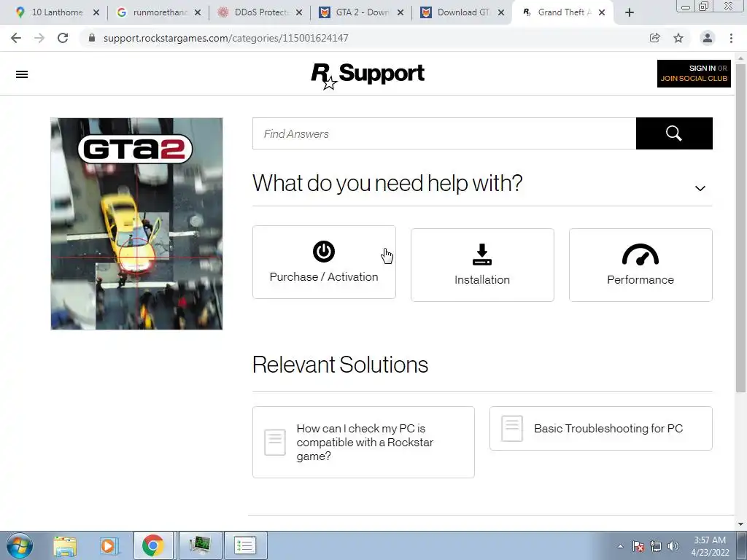Click the browser forward arrow

(x=39, y=38)
